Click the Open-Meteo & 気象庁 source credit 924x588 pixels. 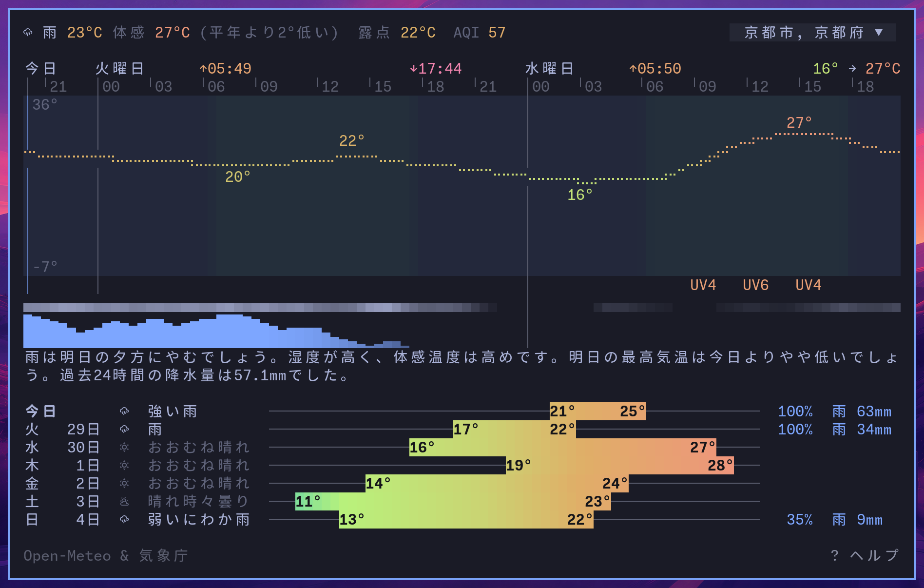106,555
